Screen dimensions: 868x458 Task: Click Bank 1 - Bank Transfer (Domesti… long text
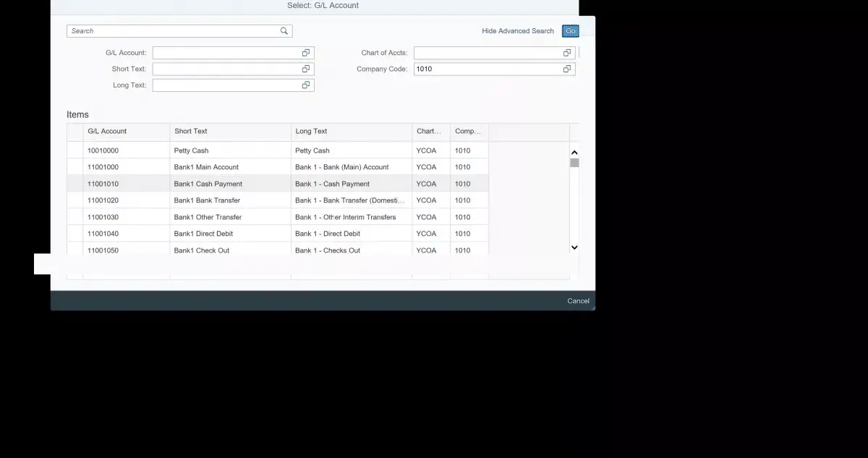tap(350, 200)
